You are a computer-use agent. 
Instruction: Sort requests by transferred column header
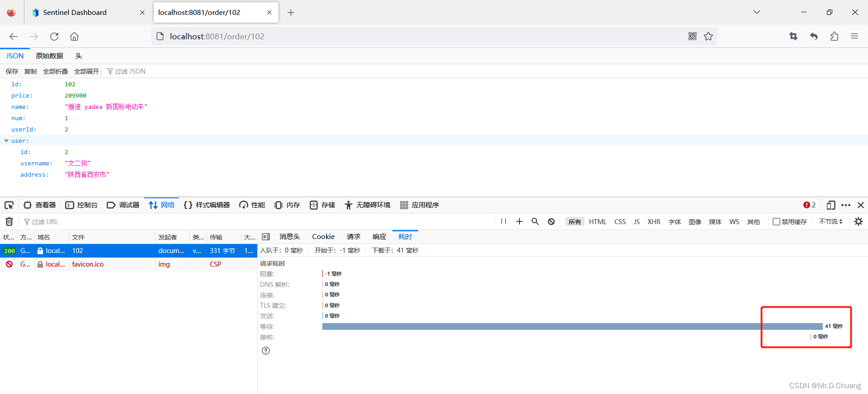click(x=224, y=237)
